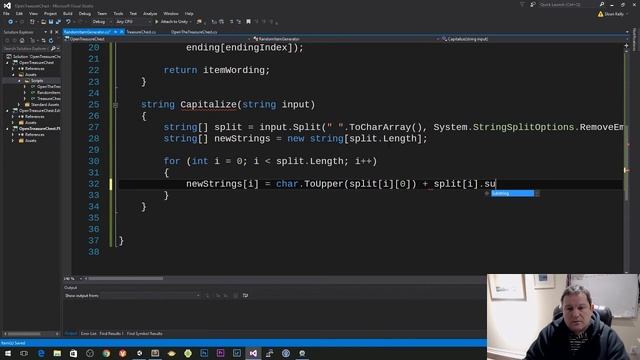Switch to the OpenTheTreasureChest.cs tab
The width and height of the screenshot is (640, 360).
coord(194,32)
